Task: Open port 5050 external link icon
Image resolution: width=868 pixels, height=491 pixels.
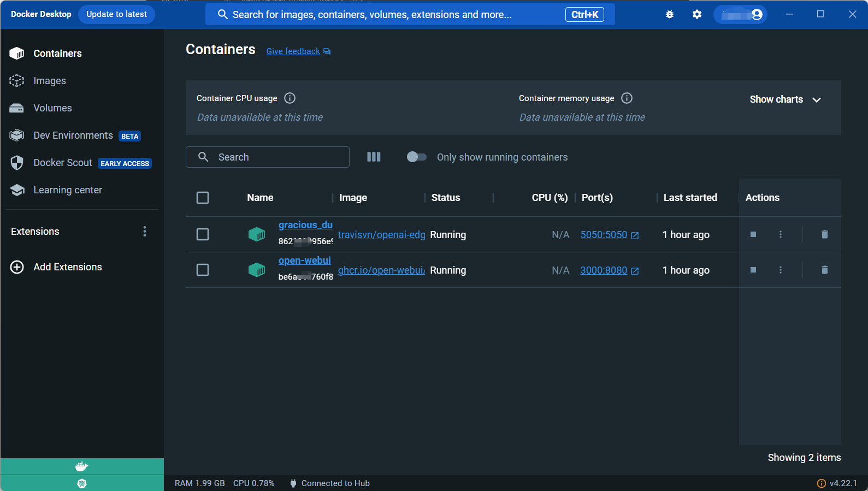Action: point(635,235)
